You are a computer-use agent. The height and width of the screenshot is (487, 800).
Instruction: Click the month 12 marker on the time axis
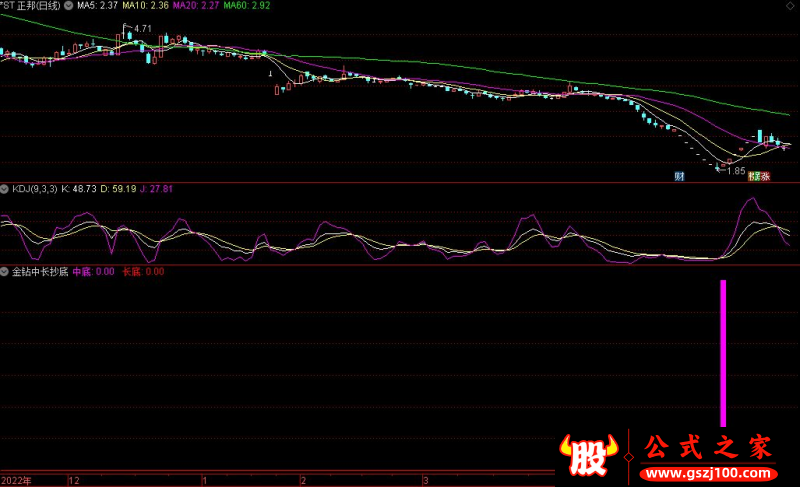pos(74,481)
